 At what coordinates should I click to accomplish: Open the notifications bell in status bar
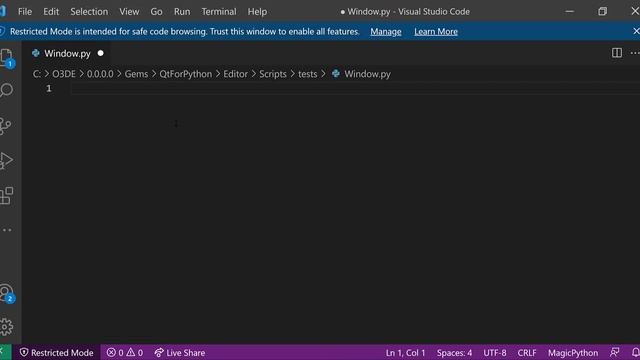coord(635,352)
